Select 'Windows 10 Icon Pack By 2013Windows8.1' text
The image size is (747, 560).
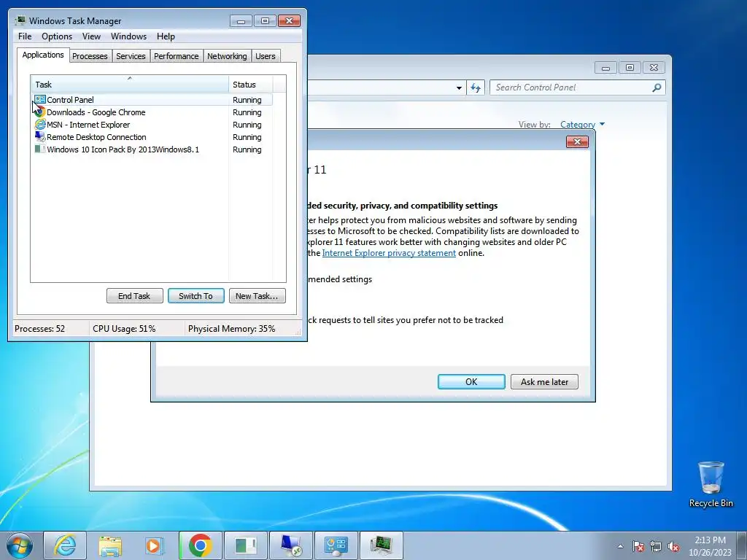(123, 149)
